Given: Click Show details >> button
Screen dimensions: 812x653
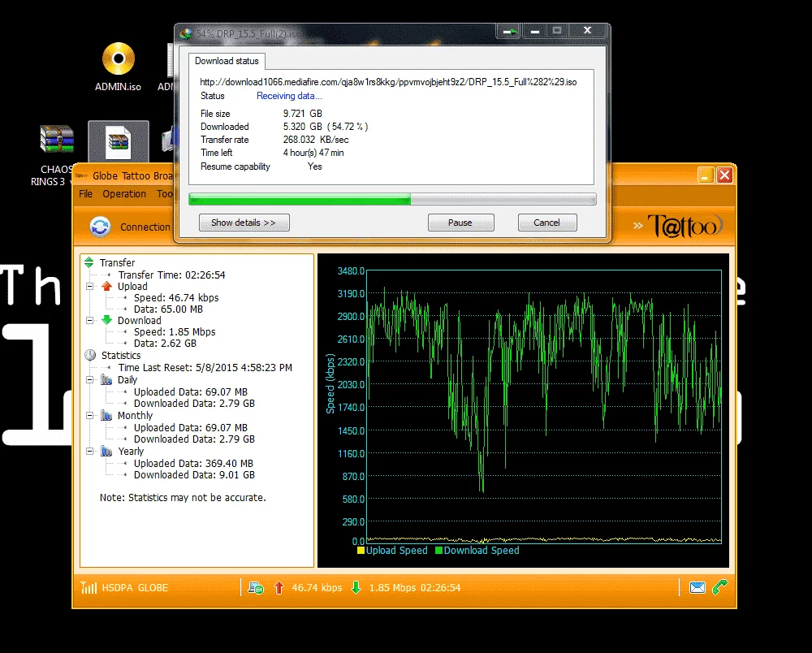Looking at the screenshot, I should [244, 223].
